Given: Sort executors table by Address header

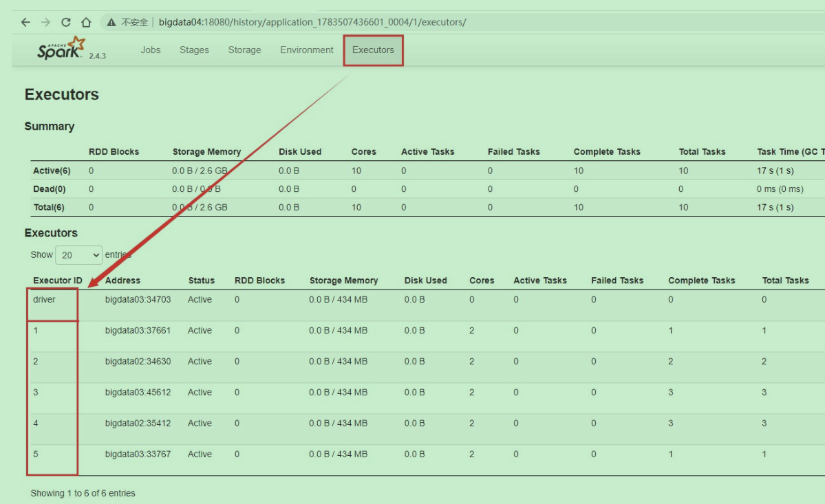Looking at the screenshot, I should pyautogui.click(x=122, y=281).
